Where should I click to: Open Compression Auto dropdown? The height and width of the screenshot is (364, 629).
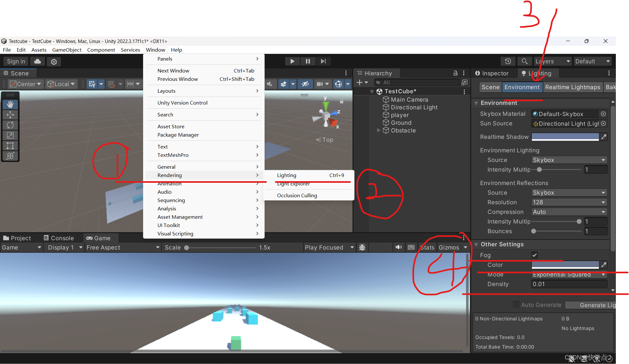pyautogui.click(x=569, y=212)
